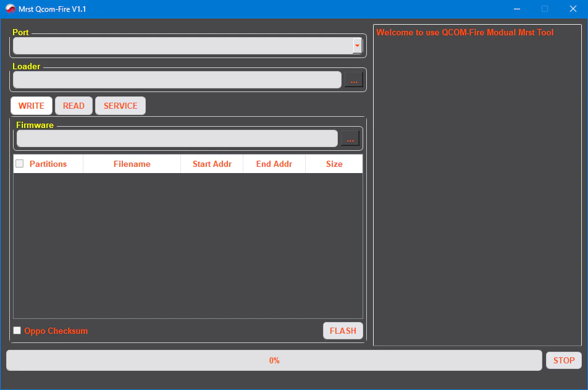Click the Mrst app icon in title bar
This screenshot has width=588, height=390.
pos(10,9)
